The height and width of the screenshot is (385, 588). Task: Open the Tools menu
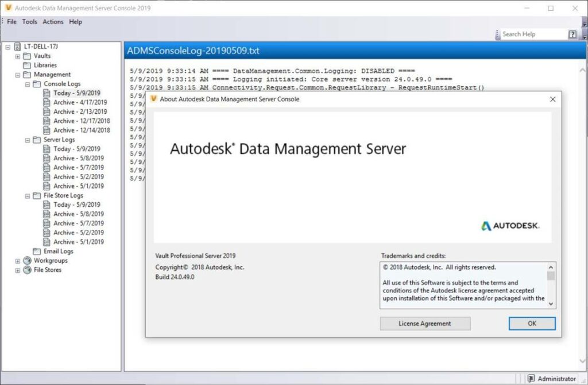(x=30, y=22)
